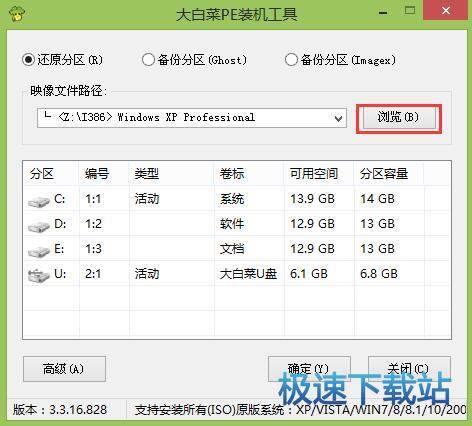Click 12.9 GB free space in D: row
This screenshot has width=472, height=426.
312,224
